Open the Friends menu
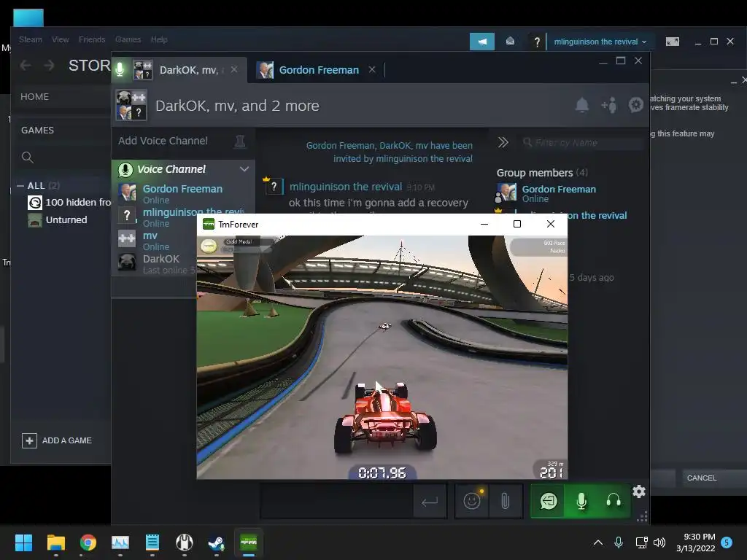The height and width of the screenshot is (560, 747). pyautogui.click(x=92, y=39)
